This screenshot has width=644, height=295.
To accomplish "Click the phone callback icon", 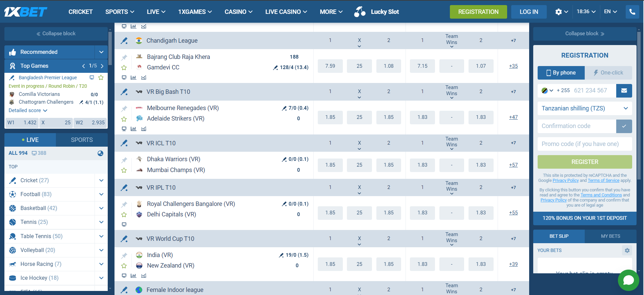I will (x=632, y=12).
